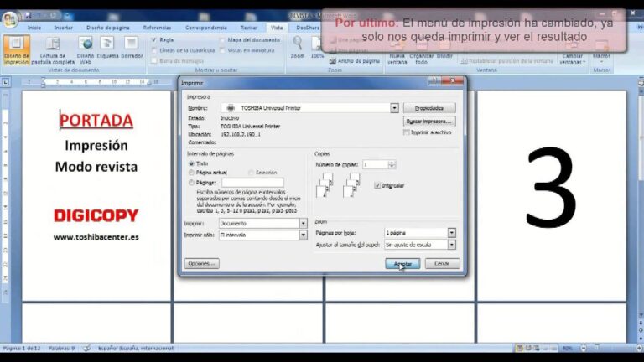
Task: Click the Buscar impresora button
Action: [429, 121]
